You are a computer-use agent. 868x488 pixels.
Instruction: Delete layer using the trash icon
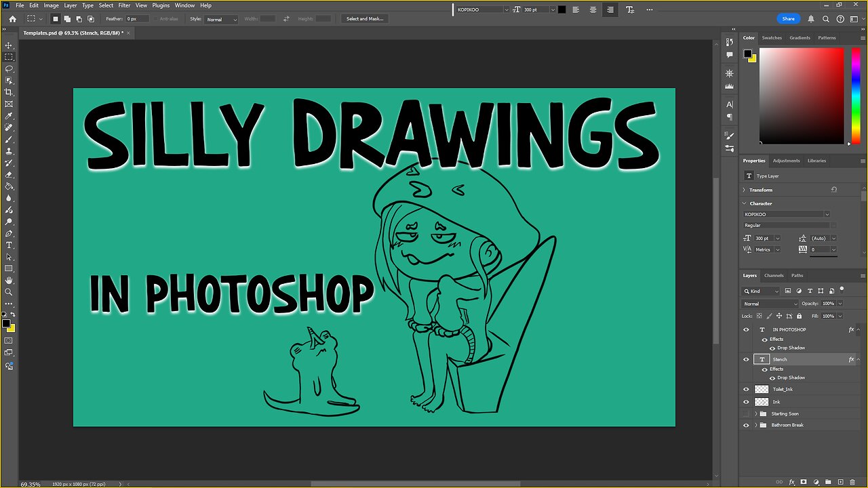852,482
